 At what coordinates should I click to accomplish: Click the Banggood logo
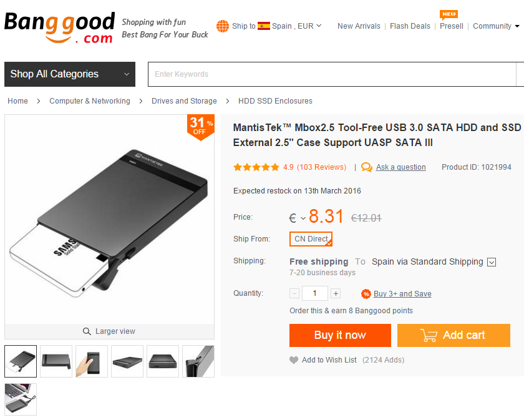pos(59,27)
